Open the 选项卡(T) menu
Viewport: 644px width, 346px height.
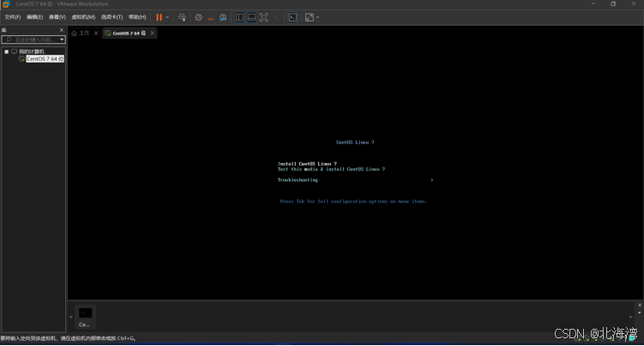coord(111,17)
